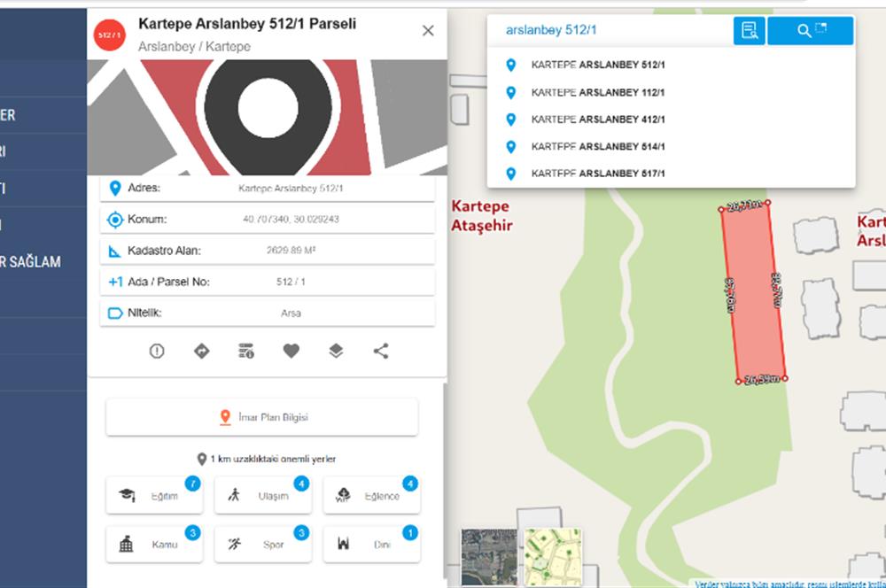Open the Kamu nearby places card
The width and height of the screenshot is (886, 588).
pyautogui.click(x=154, y=544)
